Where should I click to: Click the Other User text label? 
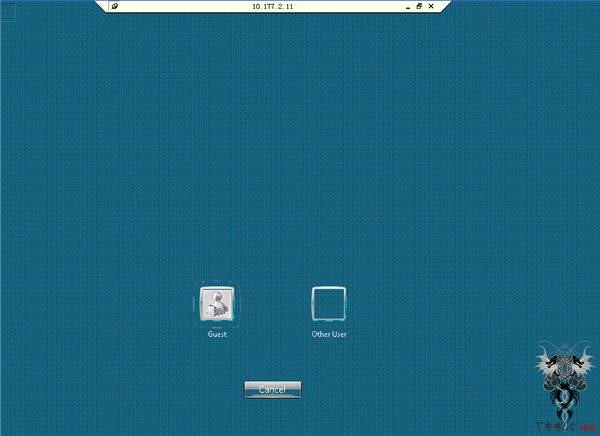click(329, 334)
